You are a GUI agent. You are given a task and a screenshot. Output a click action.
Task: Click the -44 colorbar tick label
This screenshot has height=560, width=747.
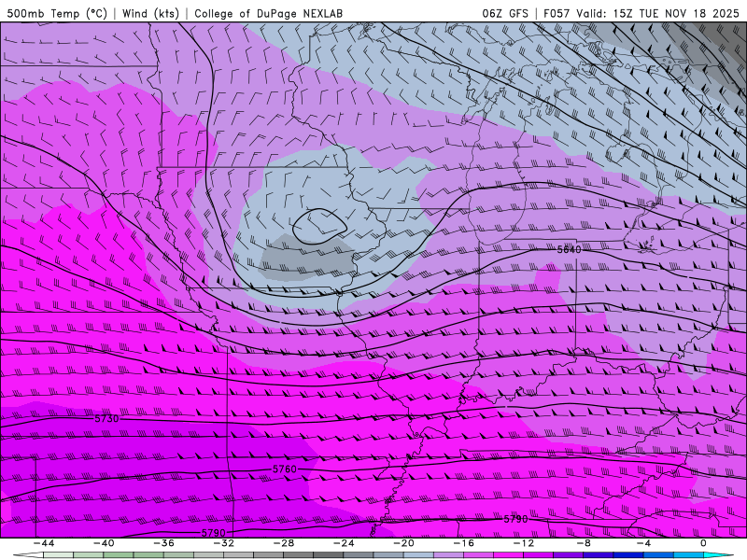(x=44, y=543)
